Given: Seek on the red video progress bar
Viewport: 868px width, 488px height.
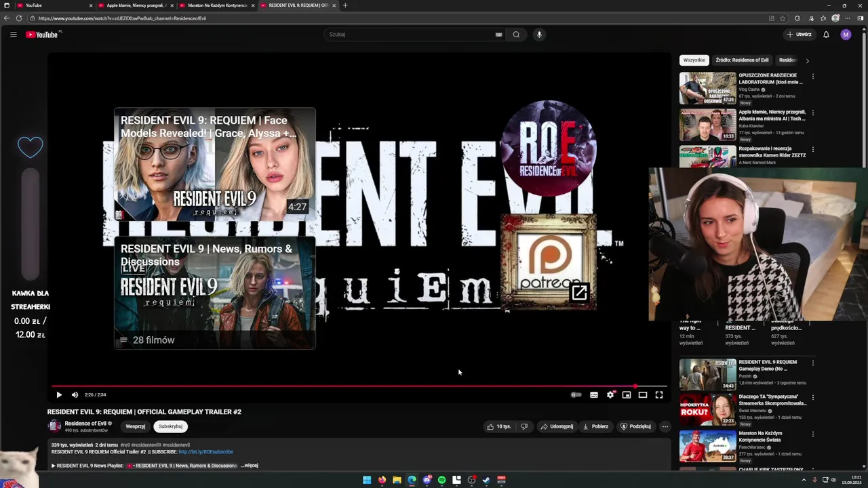Looking at the screenshot, I should tap(359, 386).
